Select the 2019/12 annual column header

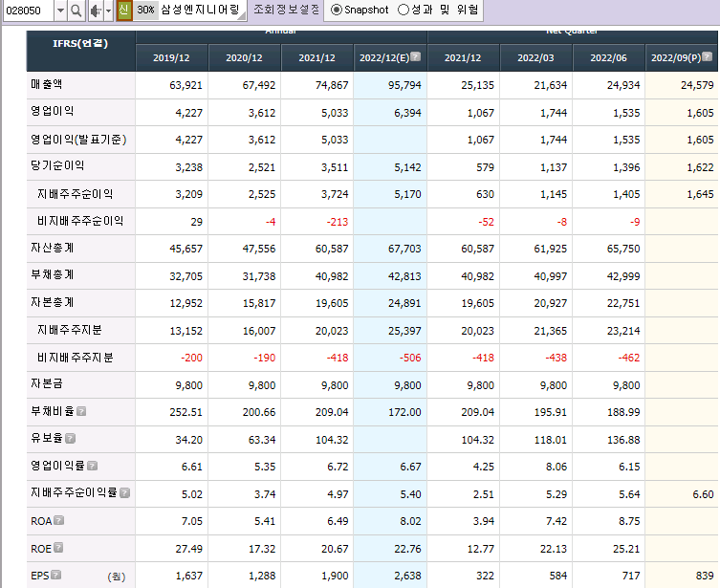pyautogui.click(x=171, y=57)
